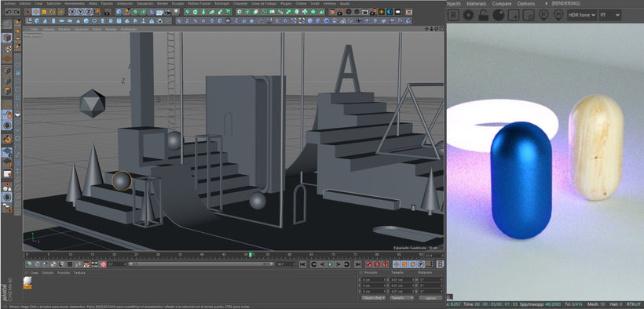
Task: Add a camera object from toolbar
Action: coord(168,12)
